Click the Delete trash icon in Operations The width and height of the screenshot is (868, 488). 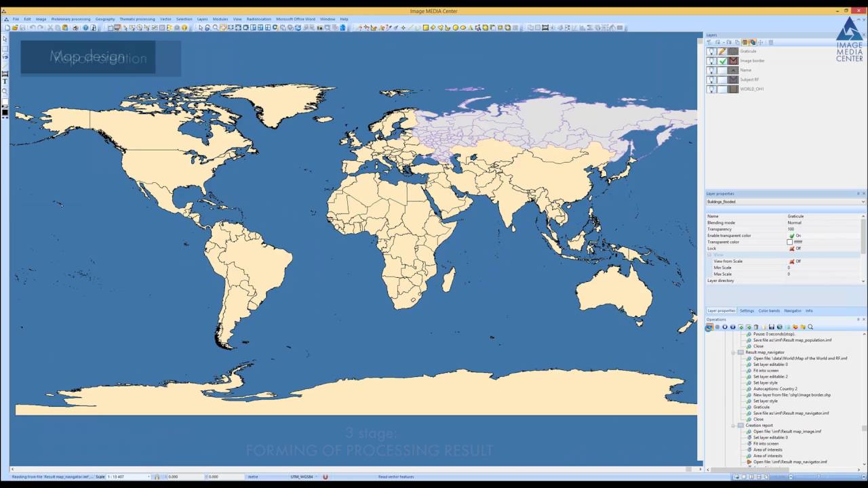[x=756, y=327]
